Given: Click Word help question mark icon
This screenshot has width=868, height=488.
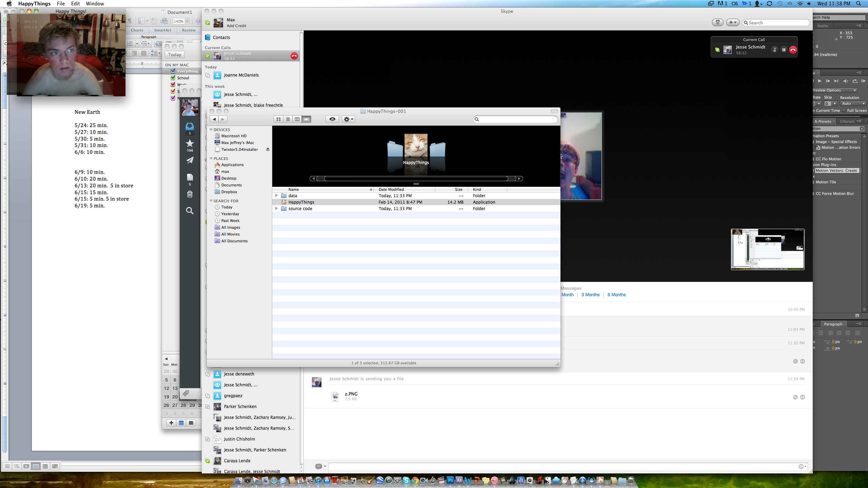Looking at the screenshot, I should (x=198, y=21).
